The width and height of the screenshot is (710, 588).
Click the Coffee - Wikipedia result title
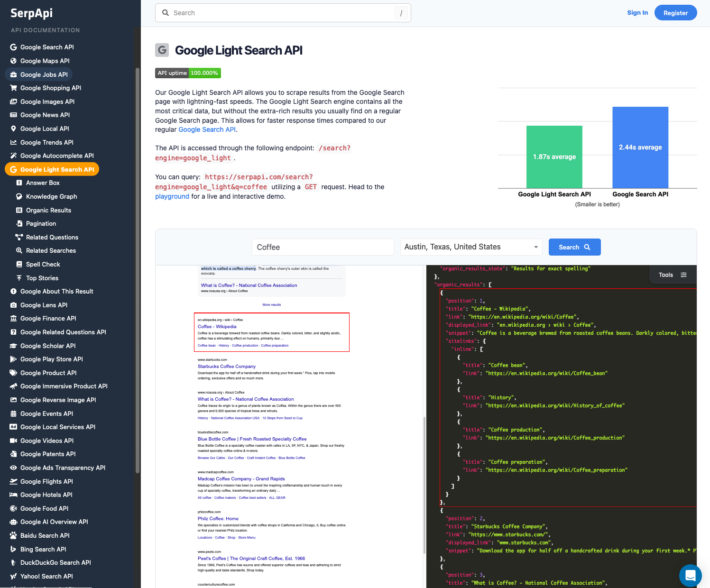point(217,326)
